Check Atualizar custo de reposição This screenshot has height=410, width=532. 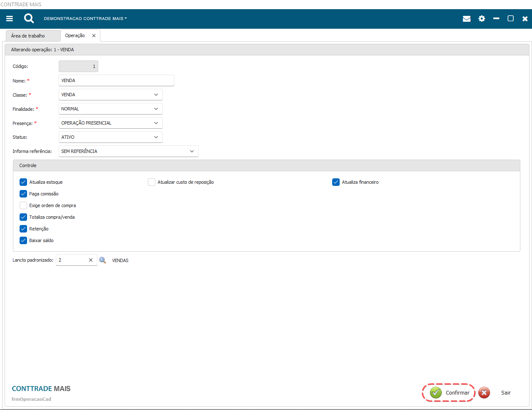(x=152, y=182)
